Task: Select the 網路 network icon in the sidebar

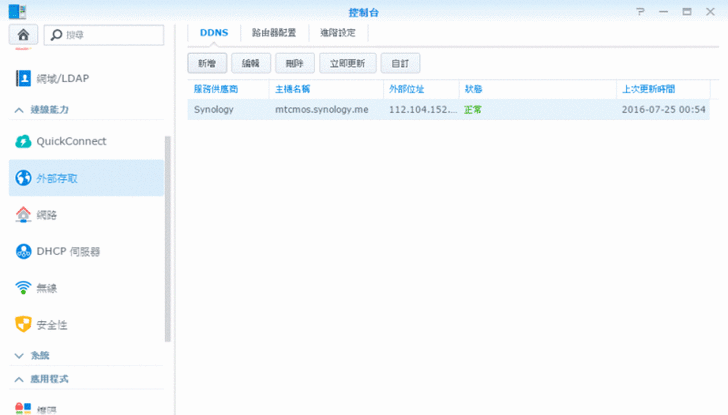Action: (23, 215)
